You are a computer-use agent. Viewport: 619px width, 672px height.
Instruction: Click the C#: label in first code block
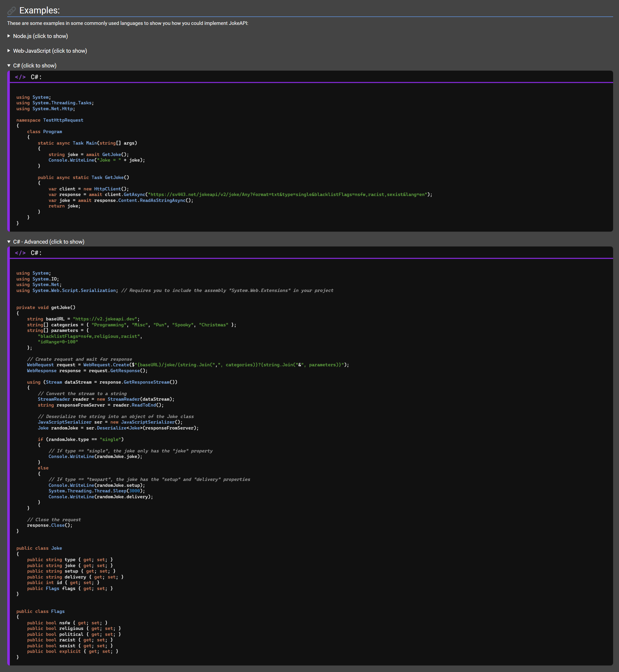35,77
